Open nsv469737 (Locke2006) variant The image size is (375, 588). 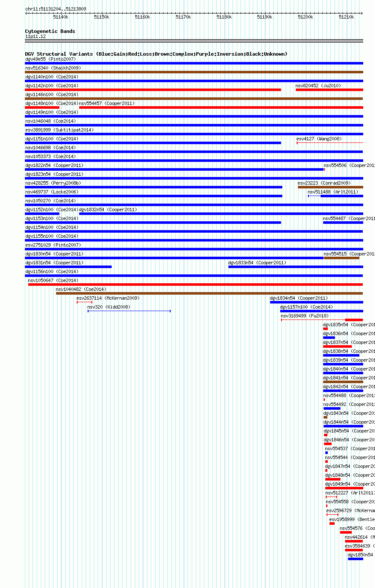click(52, 192)
